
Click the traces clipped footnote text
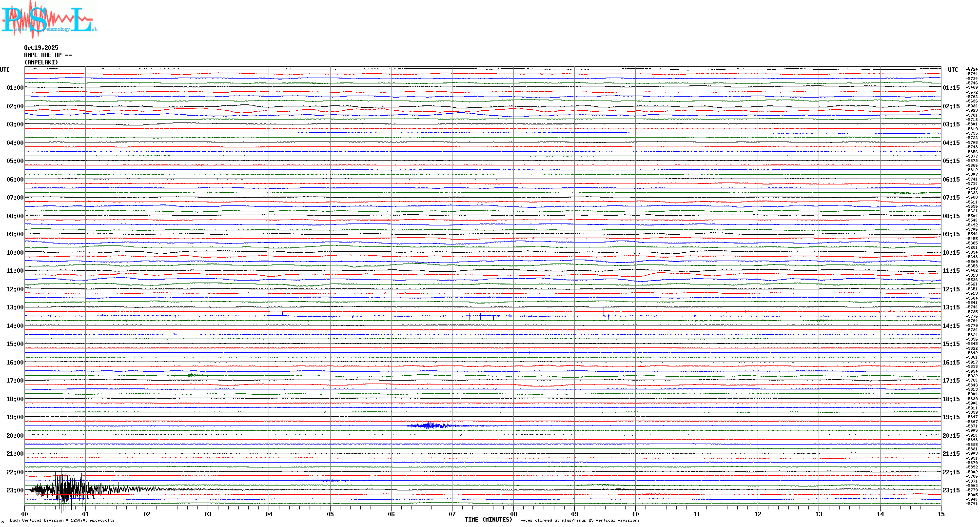(x=578, y=520)
